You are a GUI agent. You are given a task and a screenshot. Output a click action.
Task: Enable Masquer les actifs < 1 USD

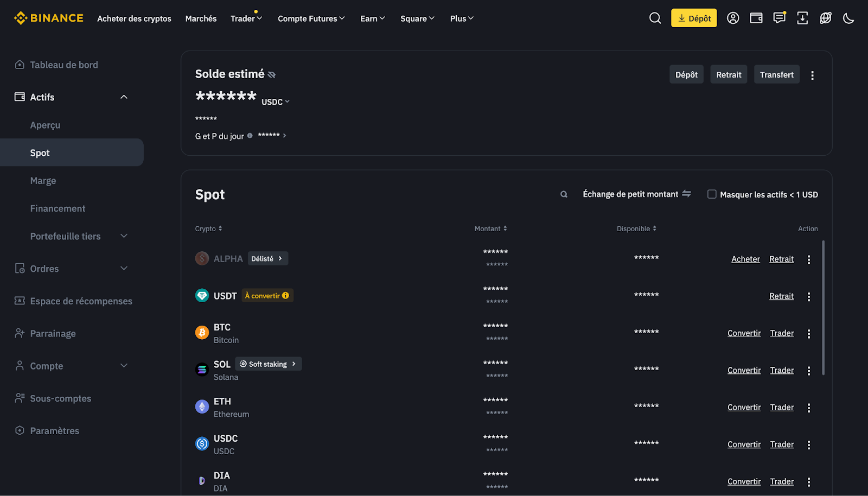pyautogui.click(x=712, y=194)
